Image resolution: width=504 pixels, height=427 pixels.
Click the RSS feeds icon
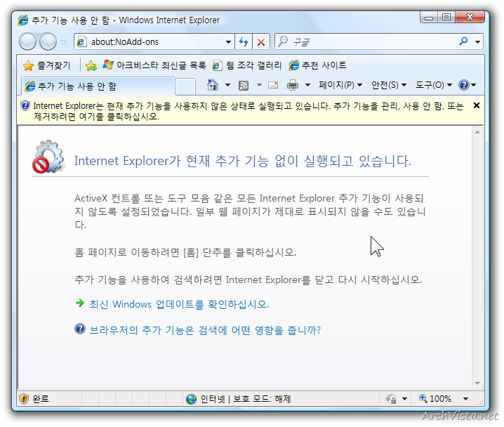coord(244,85)
